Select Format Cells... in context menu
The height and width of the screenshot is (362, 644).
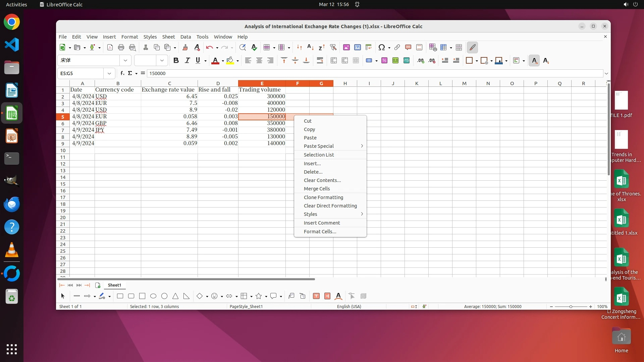pyautogui.click(x=320, y=232)
